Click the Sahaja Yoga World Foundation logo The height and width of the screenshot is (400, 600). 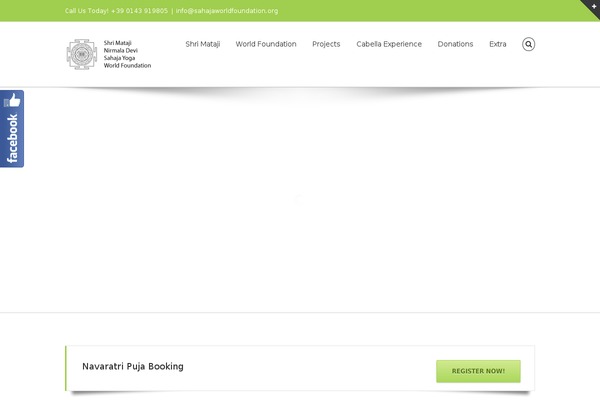tap(109, 54)
